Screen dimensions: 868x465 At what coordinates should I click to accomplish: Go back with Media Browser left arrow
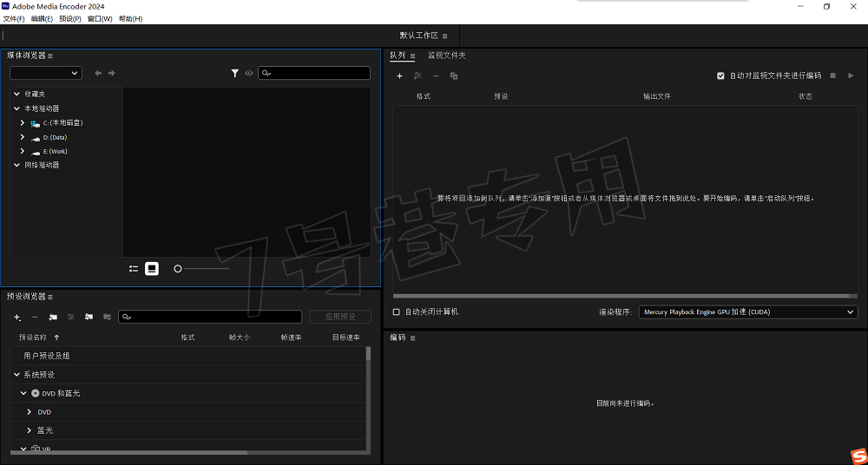(98, 73)
